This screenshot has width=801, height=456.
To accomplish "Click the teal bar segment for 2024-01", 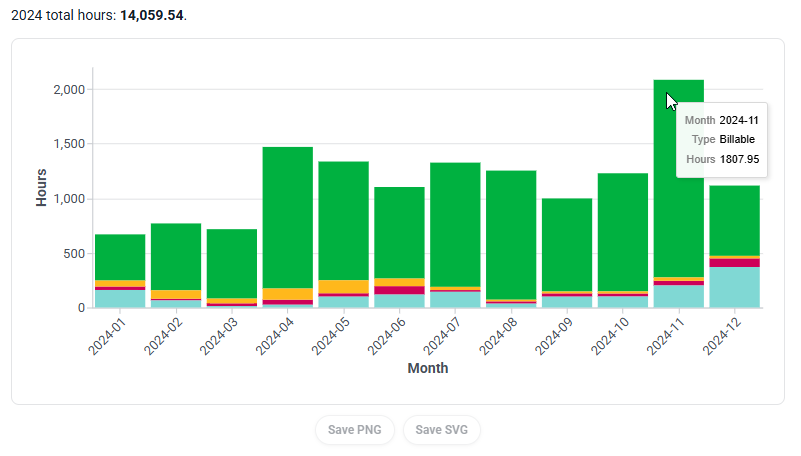I will pos(120,298).
